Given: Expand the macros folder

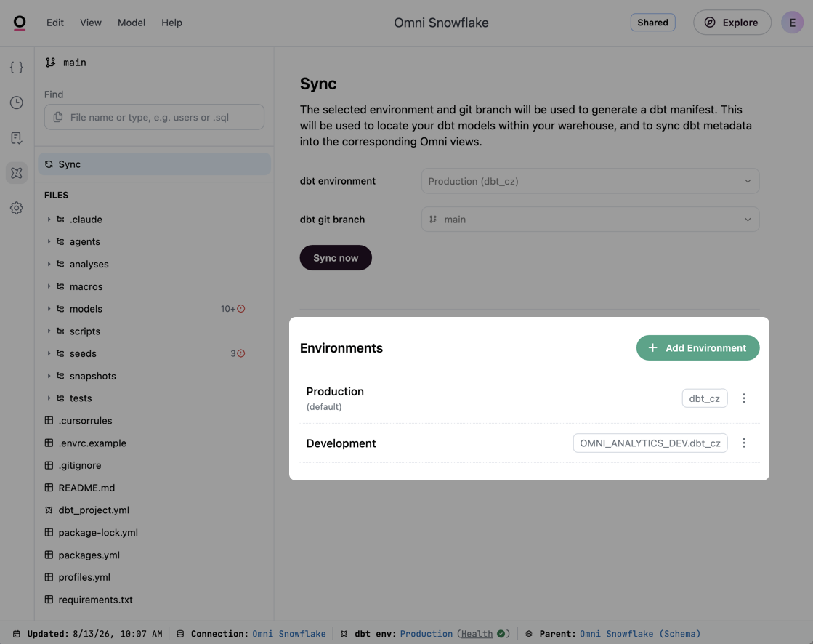Looking at the screenshot, I should (49, 286).
